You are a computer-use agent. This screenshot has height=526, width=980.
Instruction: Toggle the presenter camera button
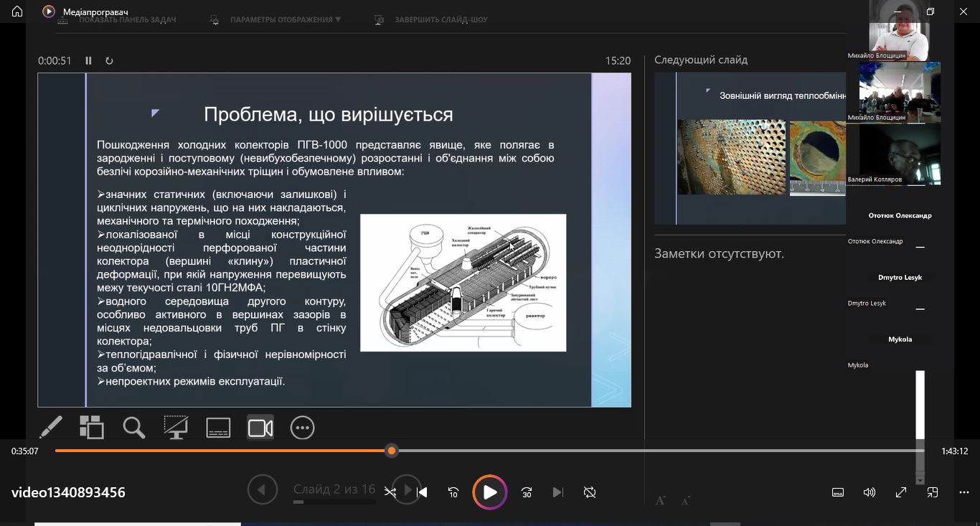[260, 428]
